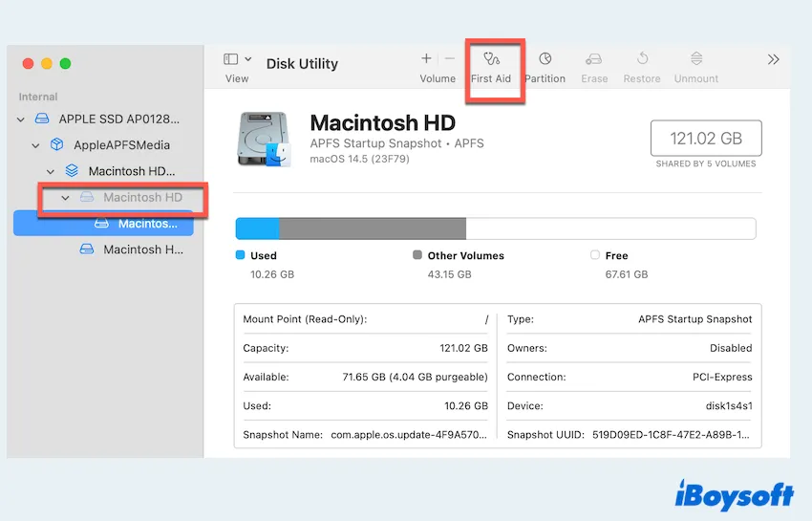Add a volume with the plus icon
Image resolution: width=812 pixels, height=521 pixels.
coord(426,58)
